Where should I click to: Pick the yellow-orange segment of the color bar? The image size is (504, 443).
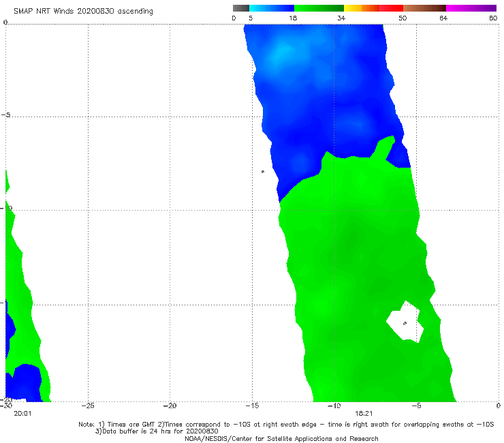tap(361, 8)
